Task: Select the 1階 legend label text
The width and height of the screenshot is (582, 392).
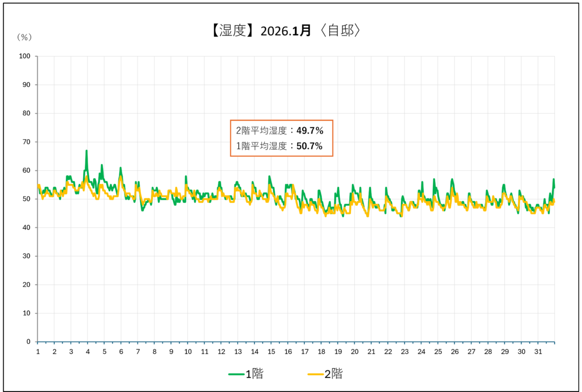Action: coord(254,374)
